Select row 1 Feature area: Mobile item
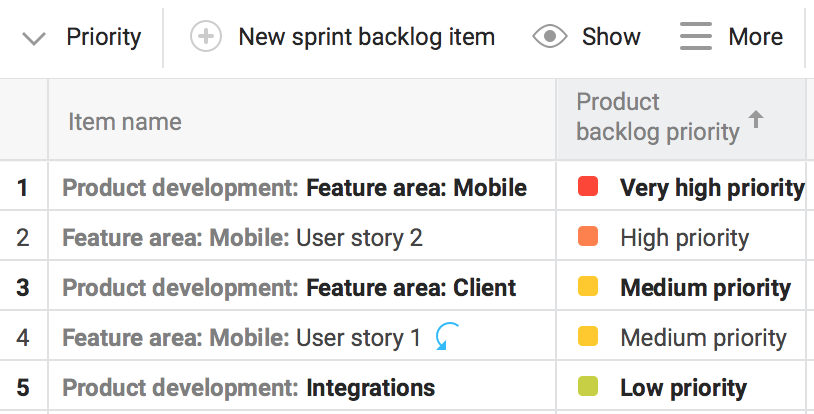The width and height of the screenshot is (814, 414). [416, 188]
